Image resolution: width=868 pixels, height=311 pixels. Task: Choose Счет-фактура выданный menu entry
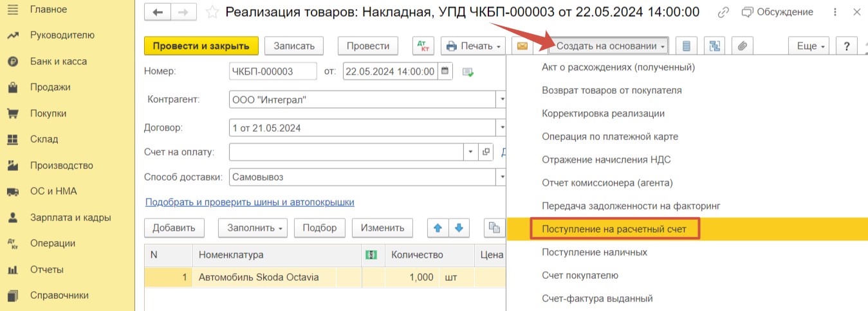point(597,298)
